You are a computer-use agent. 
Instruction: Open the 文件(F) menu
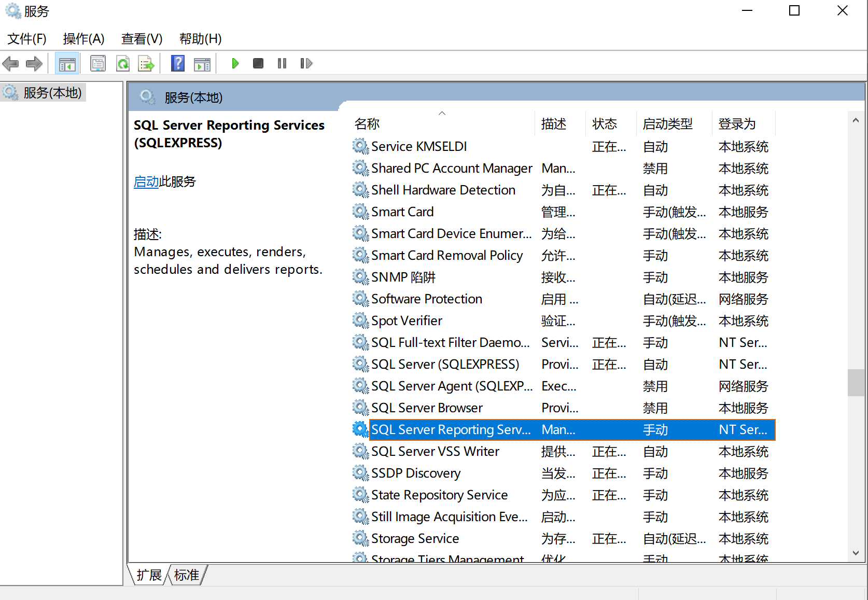coord(27,39)
